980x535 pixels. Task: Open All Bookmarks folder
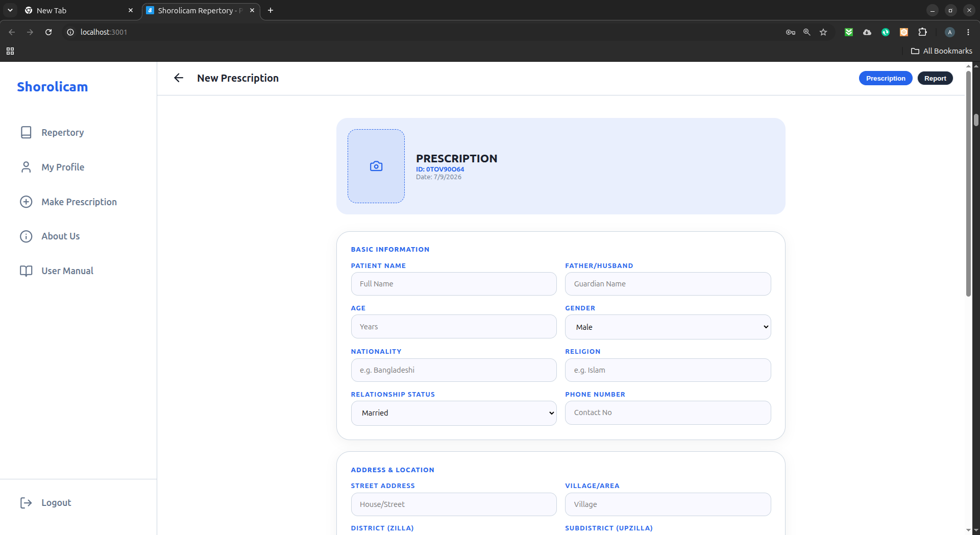pyautogui.click(x=942, y=51)
